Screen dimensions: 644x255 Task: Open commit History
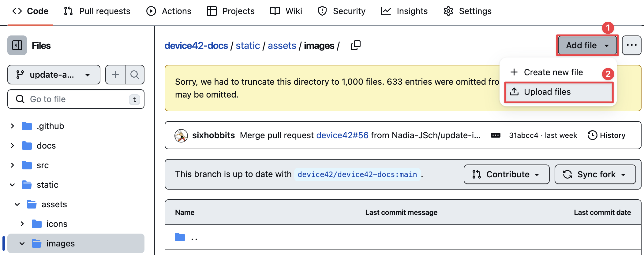[606, 135]
